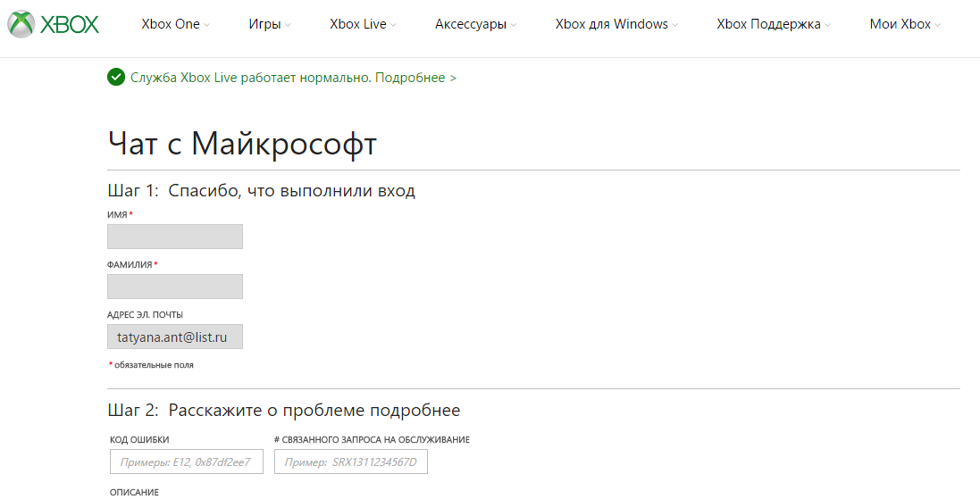The image size is (980, 499).
Task: Click the Имя first name field
Action: point(175,237)
